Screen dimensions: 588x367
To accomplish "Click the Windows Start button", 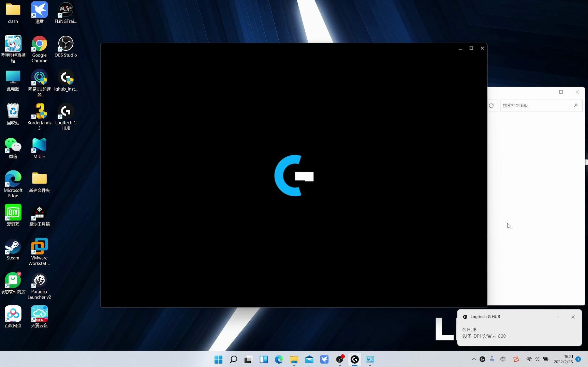I will 218,359.
